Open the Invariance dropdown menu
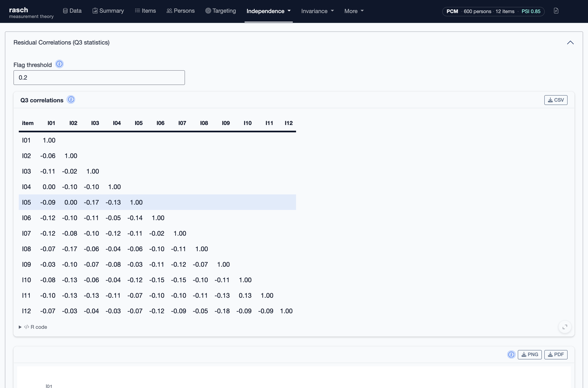The image size is (588, 388). [317, 11]
